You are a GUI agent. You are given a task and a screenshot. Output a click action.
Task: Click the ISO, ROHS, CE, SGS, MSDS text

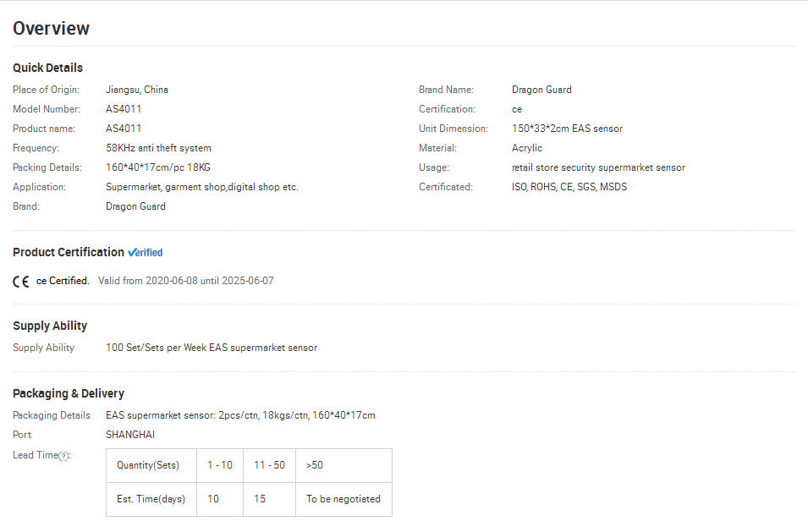pos(569,187)
